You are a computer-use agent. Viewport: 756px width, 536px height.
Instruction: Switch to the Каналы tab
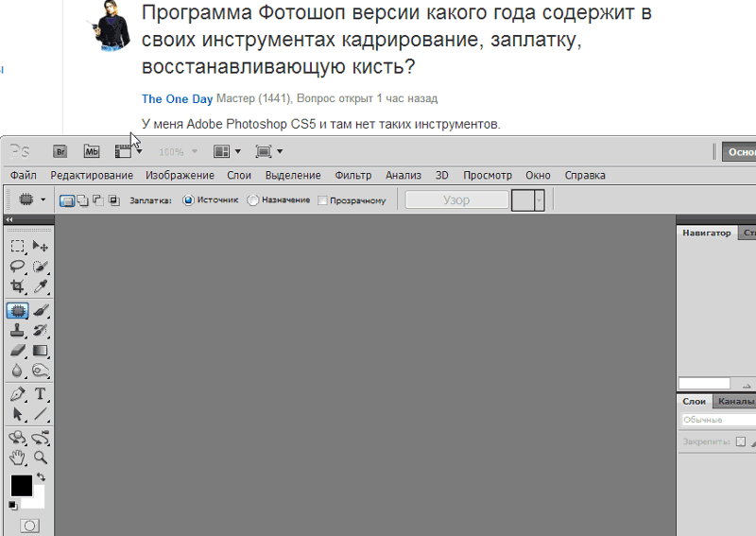(x=735, y=402)
